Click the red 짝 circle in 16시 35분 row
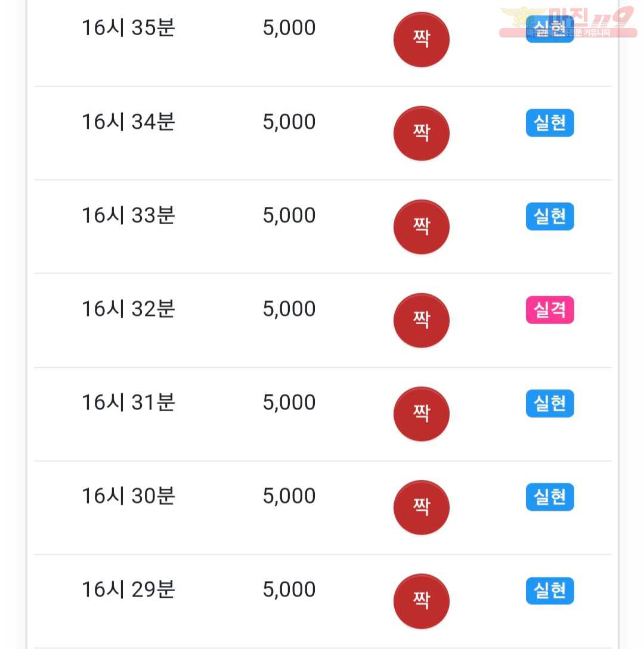The width and height of the screenshot is (644, 649). coord(421,40)
